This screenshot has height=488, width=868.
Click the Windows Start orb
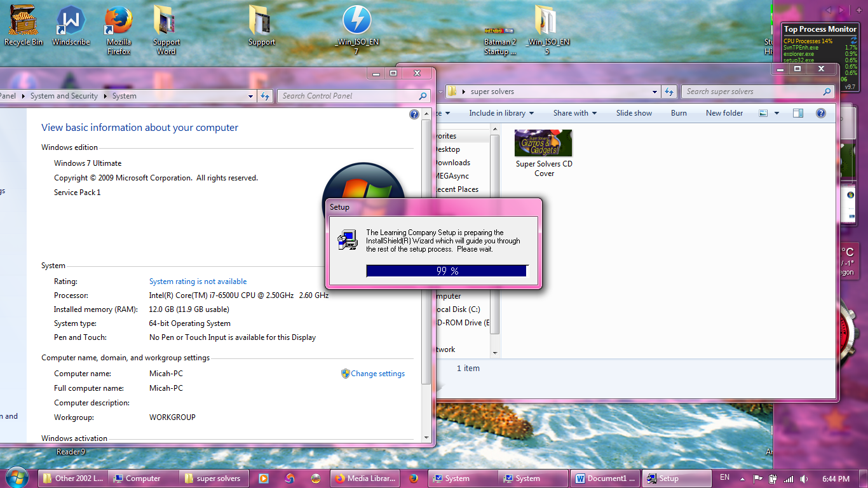click(x=17, y=478)
